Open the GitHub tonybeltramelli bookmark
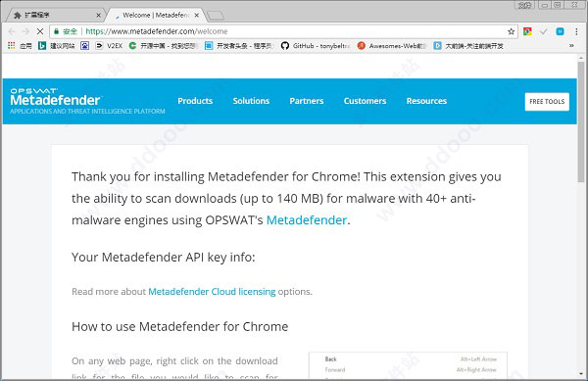Image resolution: width=588 pixels, height=381 pixels. [316, 46]
